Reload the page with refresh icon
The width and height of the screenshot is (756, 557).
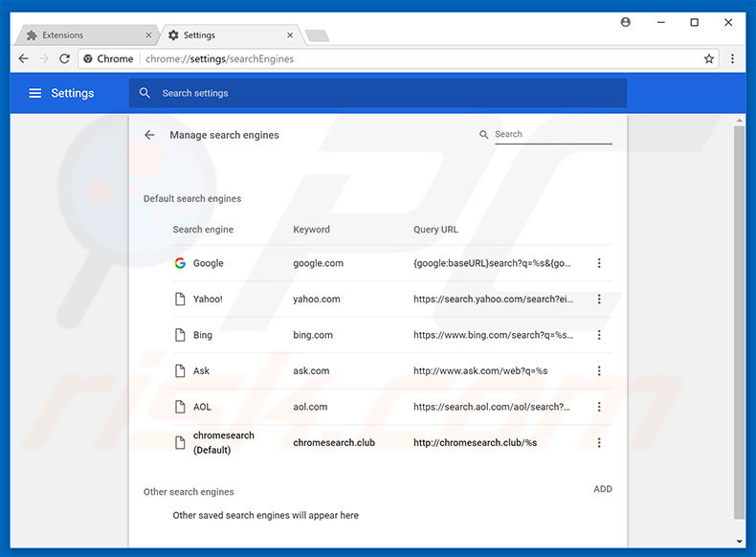pyautogui.click(x=65, y=58)
